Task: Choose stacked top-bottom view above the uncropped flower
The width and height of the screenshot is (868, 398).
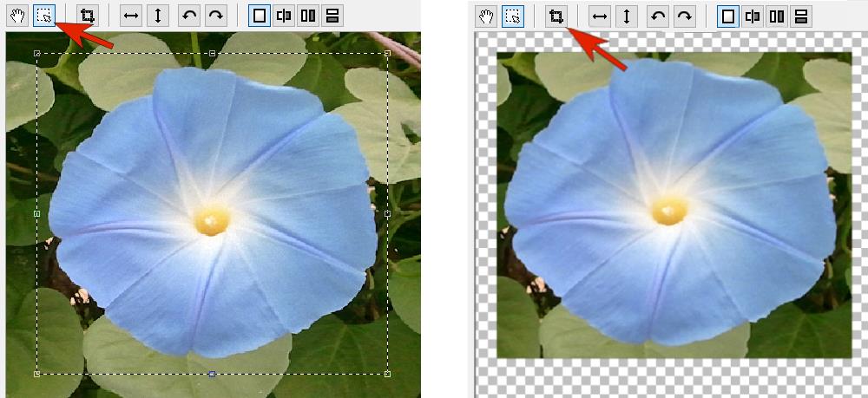Action: 332,16
